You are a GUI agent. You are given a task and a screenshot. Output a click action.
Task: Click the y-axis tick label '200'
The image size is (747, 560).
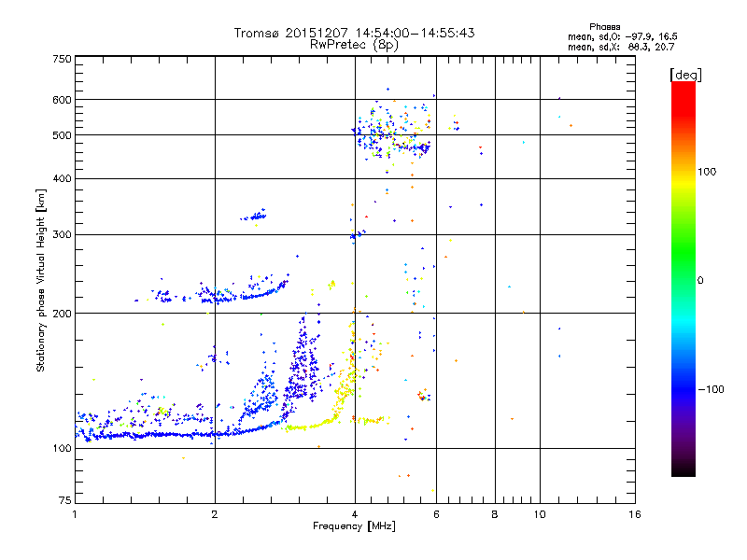pyautogui.click(x=62, y=314)
